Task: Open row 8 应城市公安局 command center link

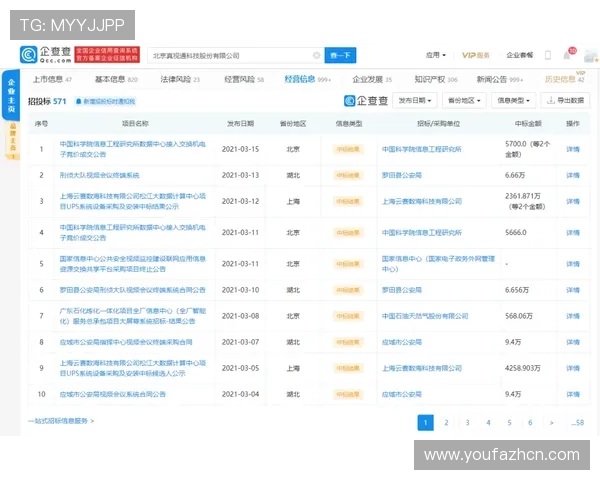Action: pos(126,342)
